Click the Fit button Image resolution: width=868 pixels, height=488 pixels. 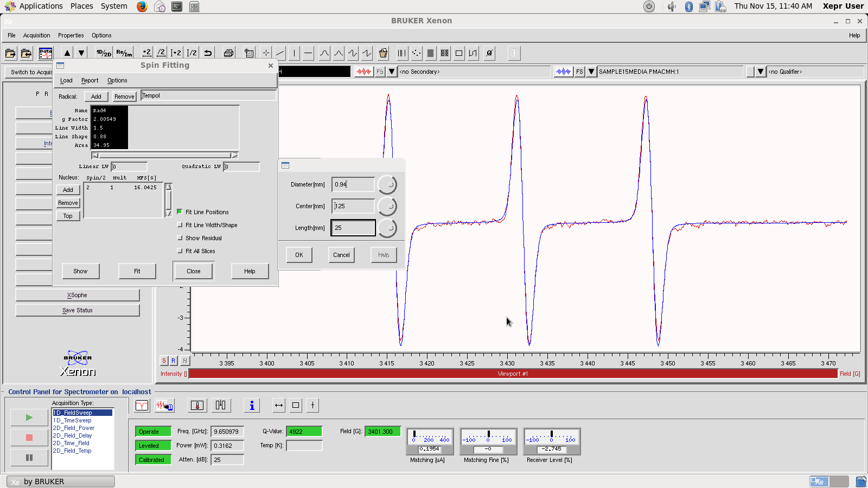pos(137,271)
